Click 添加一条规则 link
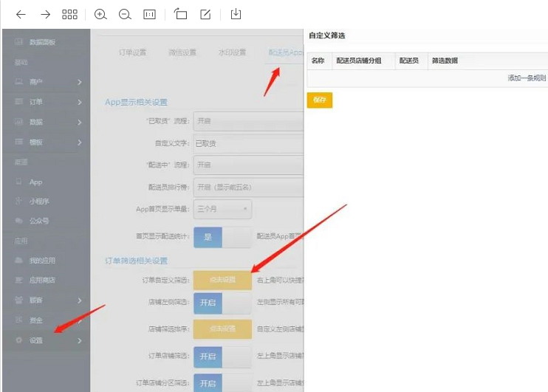Screen dimensions: 548x392 [x=526, y=78]
